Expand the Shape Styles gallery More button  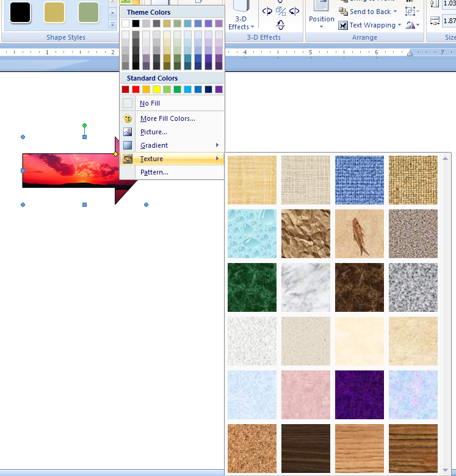112,25
